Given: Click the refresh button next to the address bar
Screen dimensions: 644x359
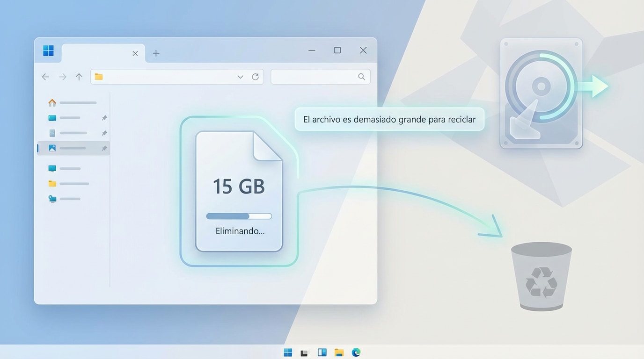Looking at the screenshot, I should click(256, 77).
